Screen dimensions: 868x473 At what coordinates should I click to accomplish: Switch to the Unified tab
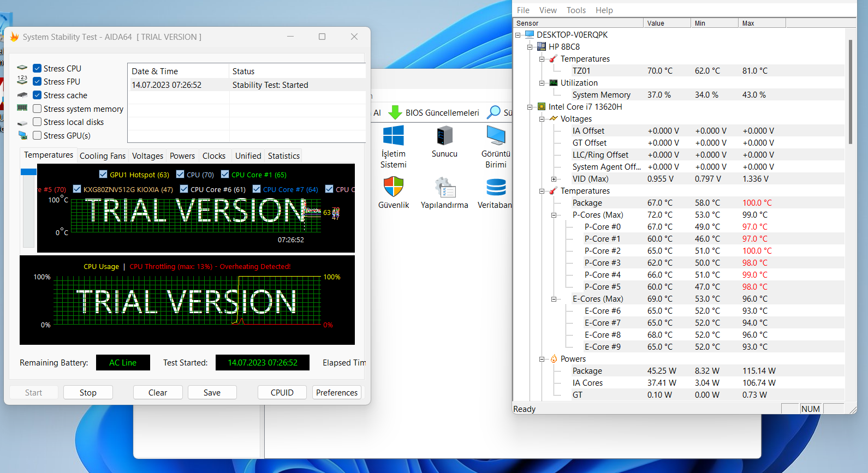click(x=248, y=155)
